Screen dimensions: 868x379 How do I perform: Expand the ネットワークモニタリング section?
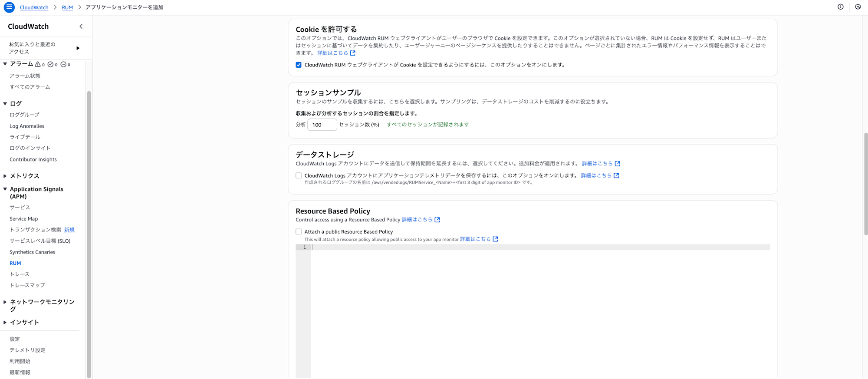(5, 302)
